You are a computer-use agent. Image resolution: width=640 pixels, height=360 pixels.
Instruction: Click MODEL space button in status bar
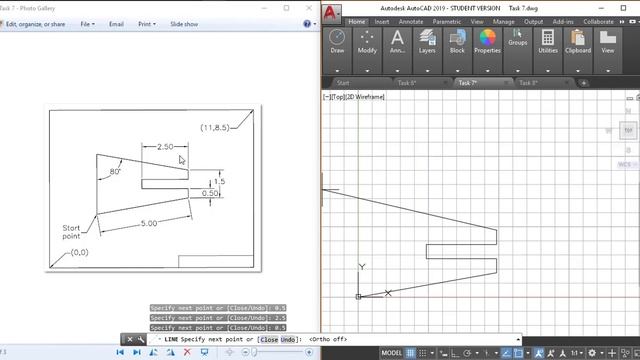391,353
